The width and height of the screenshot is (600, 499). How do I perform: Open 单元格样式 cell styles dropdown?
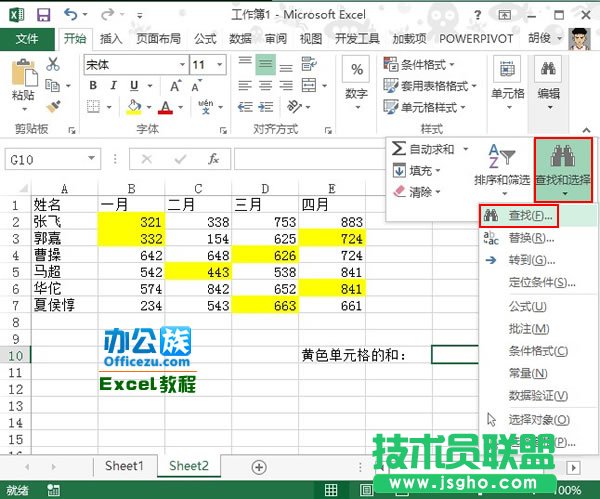425,107
